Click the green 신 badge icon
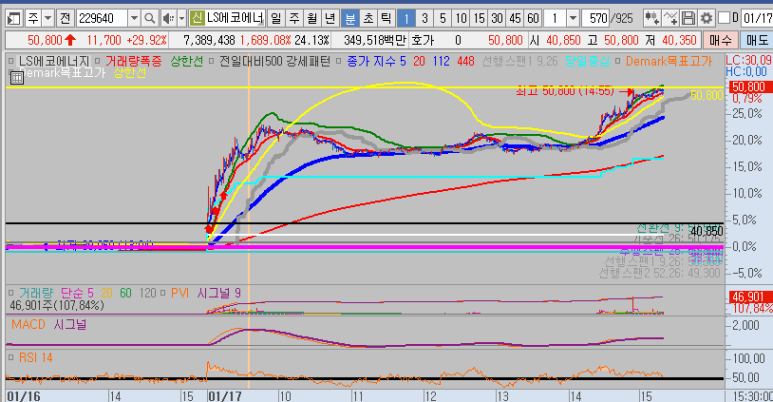Image resolution: width=773 pixels, height=402 pixels. click(x=196, y=18)
